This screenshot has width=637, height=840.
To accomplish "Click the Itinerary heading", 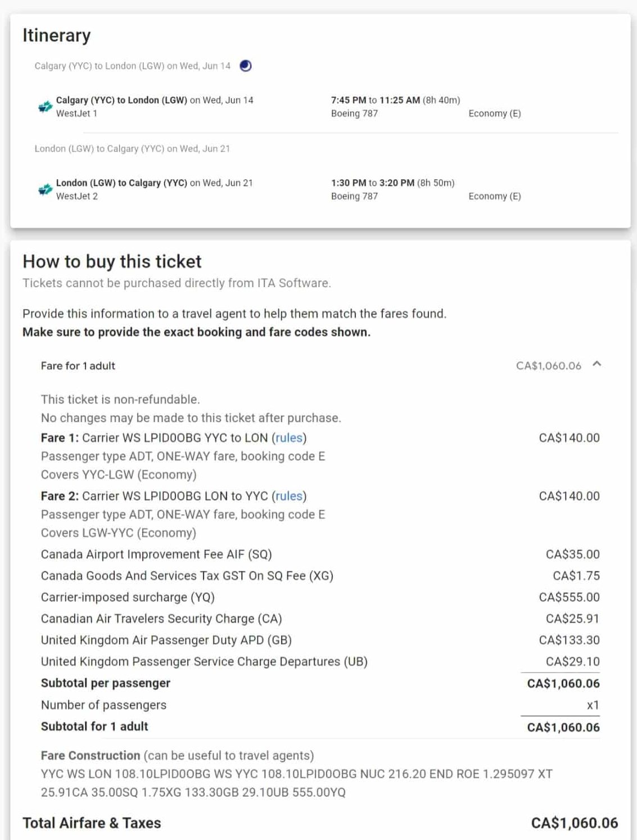I will click(x=56, y=35).
